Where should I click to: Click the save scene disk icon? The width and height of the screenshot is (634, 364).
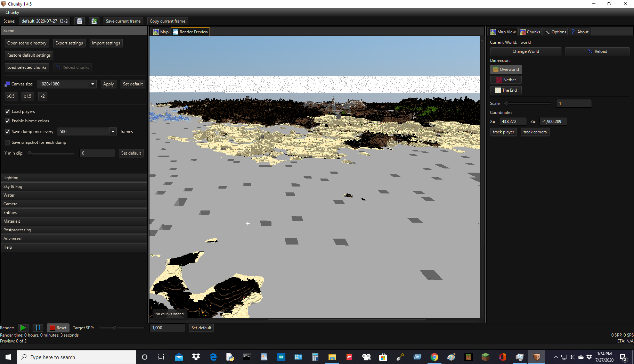tap(79, 21)
